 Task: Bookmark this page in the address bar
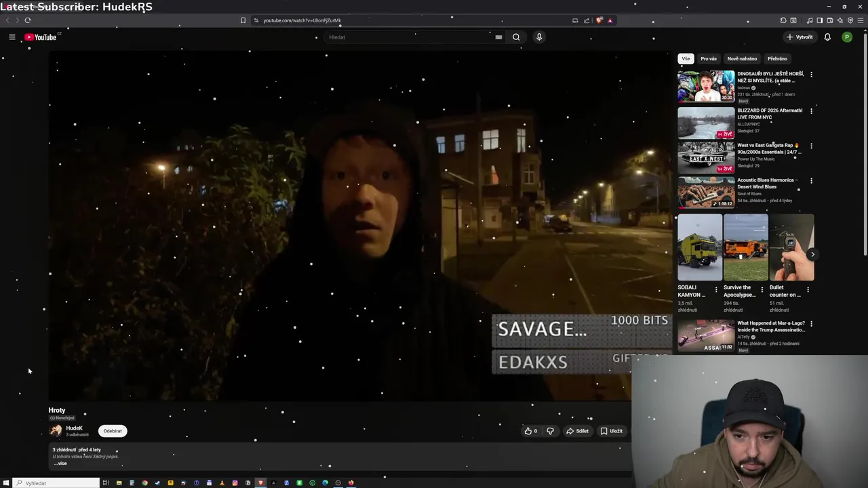243,20
